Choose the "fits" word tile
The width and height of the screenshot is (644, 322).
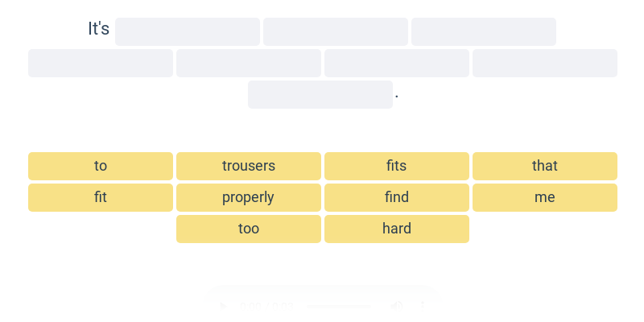(397, 166)
